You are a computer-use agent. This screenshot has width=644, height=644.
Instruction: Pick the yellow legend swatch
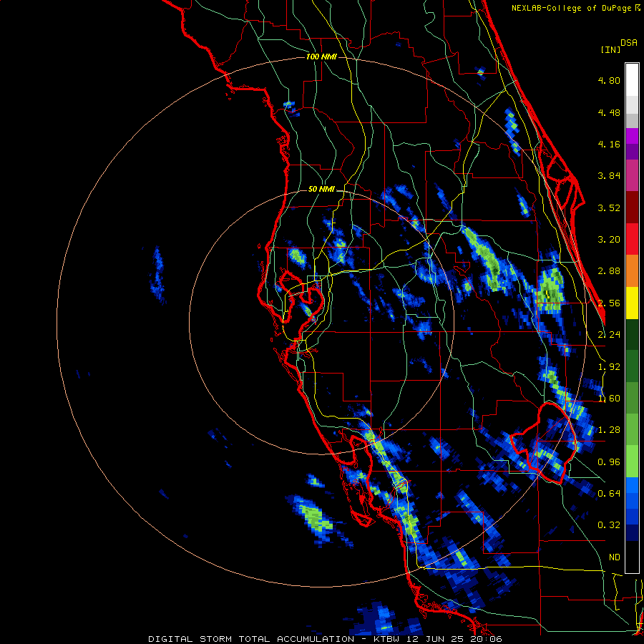632,303
